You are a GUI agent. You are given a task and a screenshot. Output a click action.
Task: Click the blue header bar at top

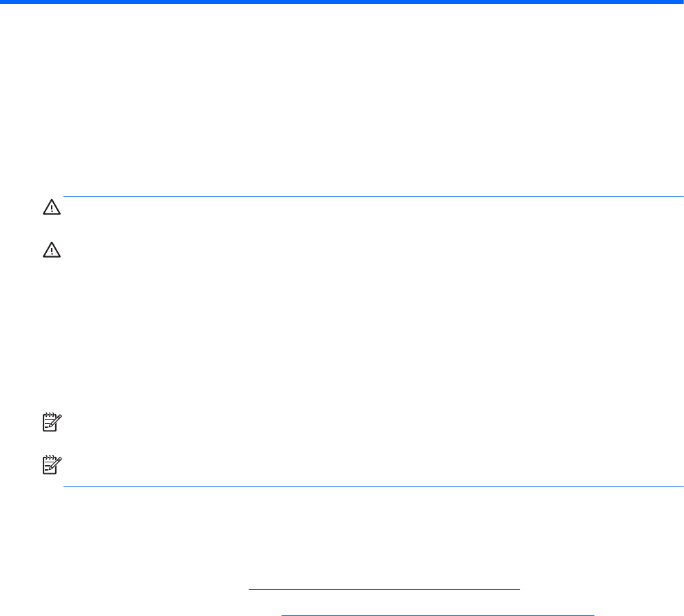pos(342,2)
